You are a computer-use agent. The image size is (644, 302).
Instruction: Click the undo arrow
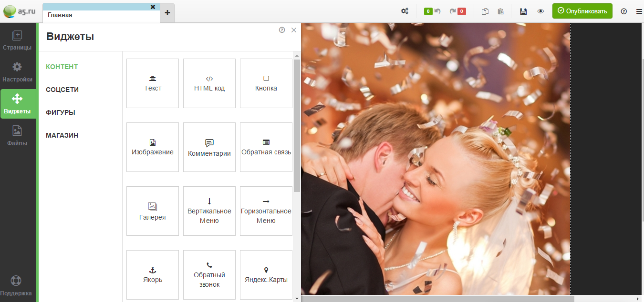pyautogui.click(x=437, y=11)
